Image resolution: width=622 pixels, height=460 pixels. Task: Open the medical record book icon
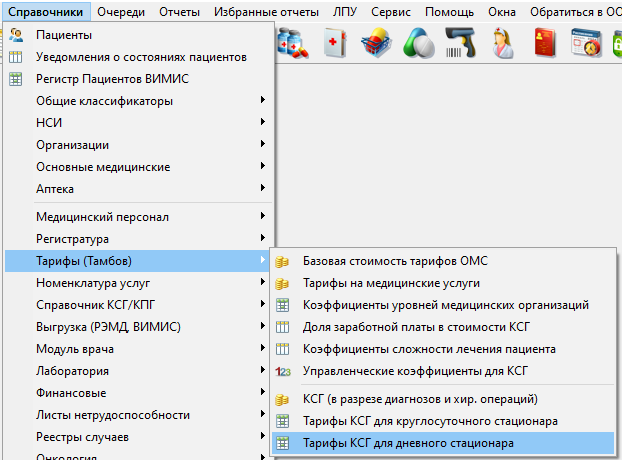click(x=335, y=44)
